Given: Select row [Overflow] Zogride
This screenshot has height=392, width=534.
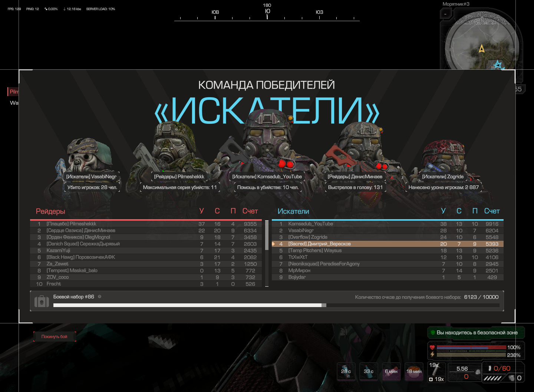Looking at the screenshot, I should pos(388,237).
